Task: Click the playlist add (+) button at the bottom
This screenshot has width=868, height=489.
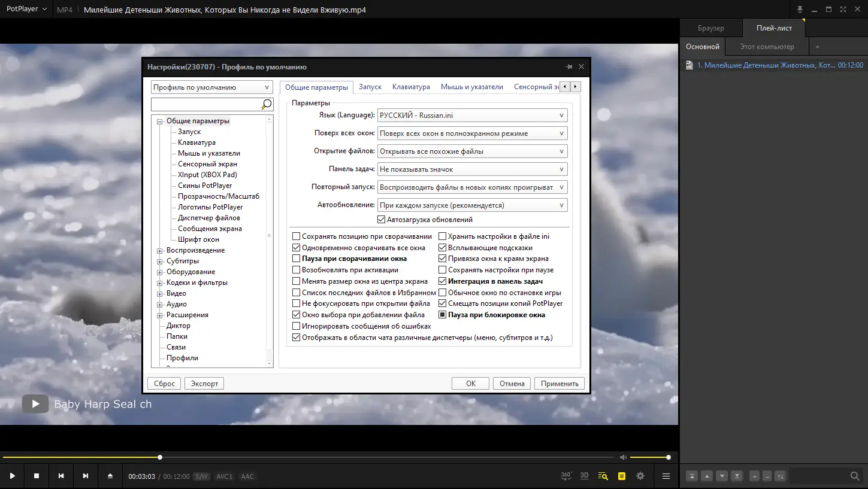Action: coord(755,476)
